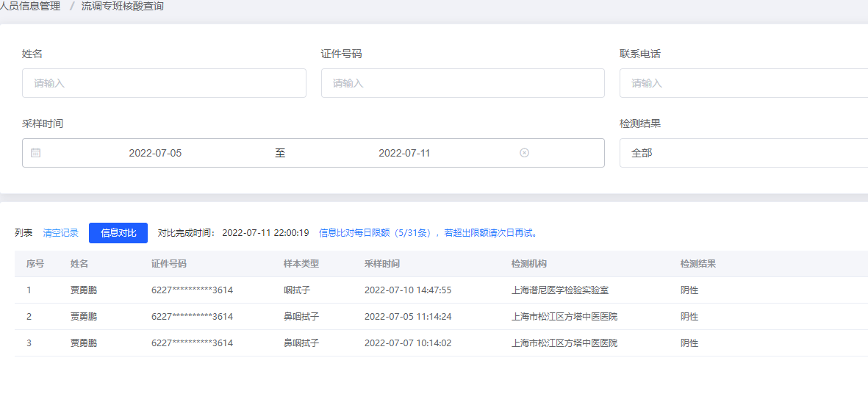Click sampling time 2022-07-10 14:47:55
Image resolution: width=868 pixels, height=405 pixels.
408,290
